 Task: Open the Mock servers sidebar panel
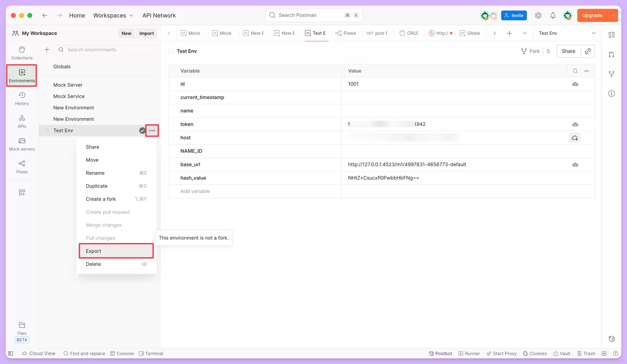[22, 144]
